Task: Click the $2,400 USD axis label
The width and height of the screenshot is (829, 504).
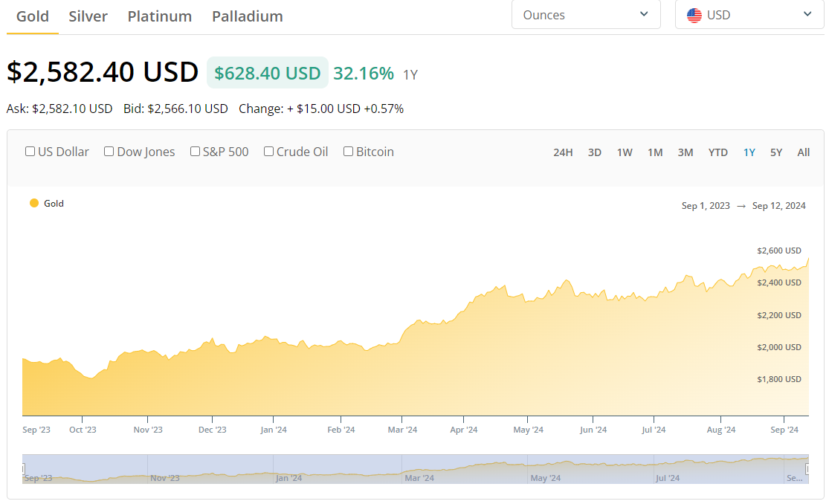Action: (x=779, y=282)
